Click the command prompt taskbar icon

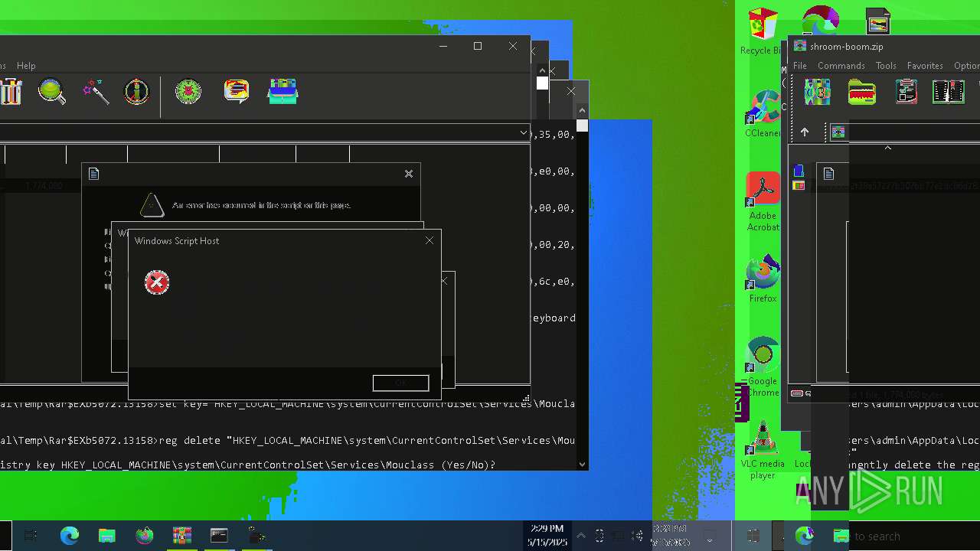point(219,536)
